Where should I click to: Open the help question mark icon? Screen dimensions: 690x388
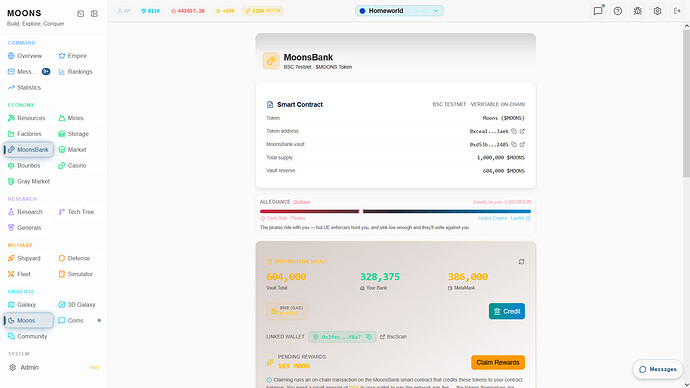pyautogui.click(x=618, y=11)
